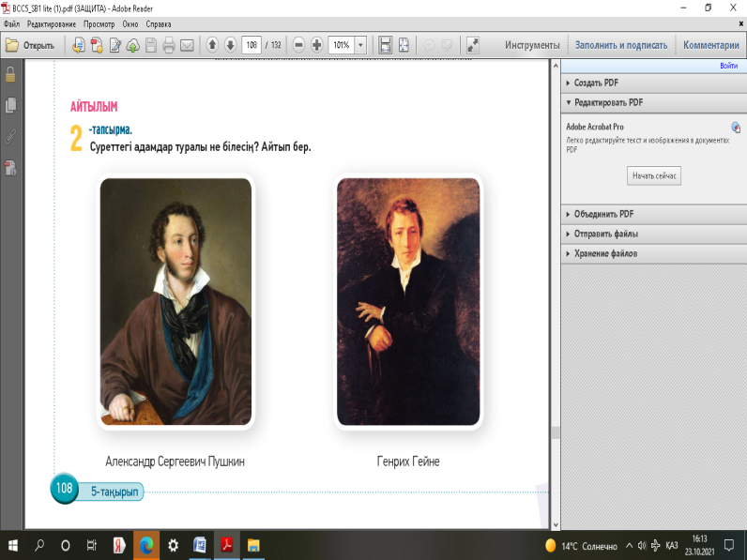The image size is (747, 560).
Task: Open the security lock panel in the sidebar
Action: 11,75
